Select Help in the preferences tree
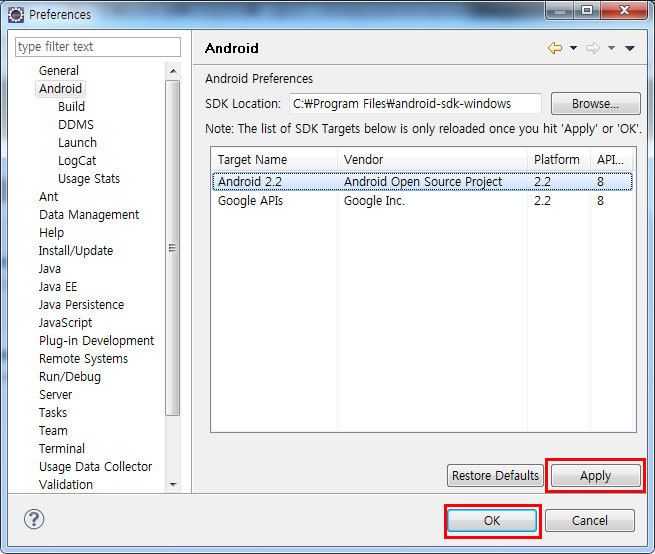655x554 pixels. 51,233
